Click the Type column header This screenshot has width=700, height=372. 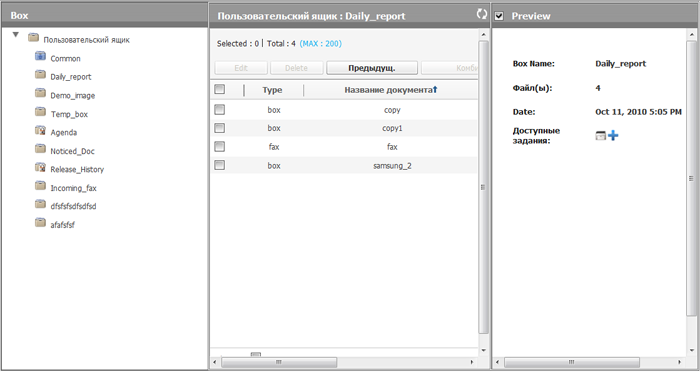click(272, 90)
